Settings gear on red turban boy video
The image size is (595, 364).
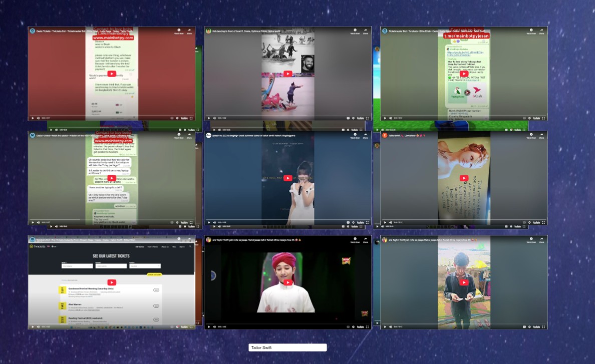(x=353, y=326)
